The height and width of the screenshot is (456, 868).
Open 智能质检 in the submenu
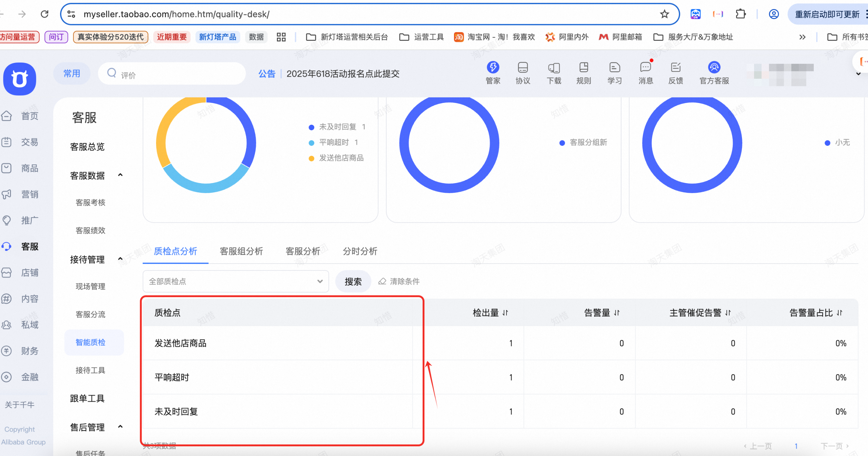tap(90, 342)
